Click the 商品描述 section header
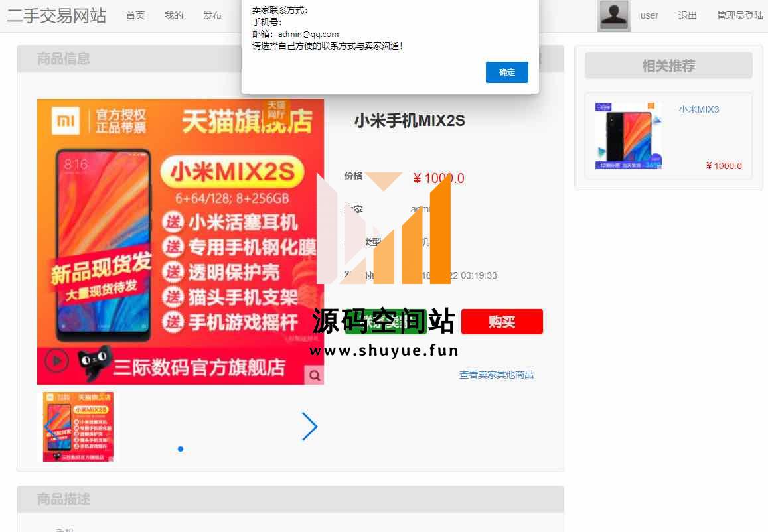Screen dimensions: 768x532 (291, 499)
